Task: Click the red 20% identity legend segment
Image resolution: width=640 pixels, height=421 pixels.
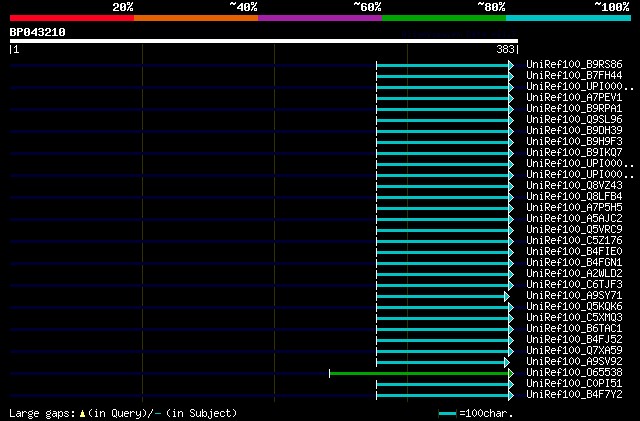Action: 72,18
